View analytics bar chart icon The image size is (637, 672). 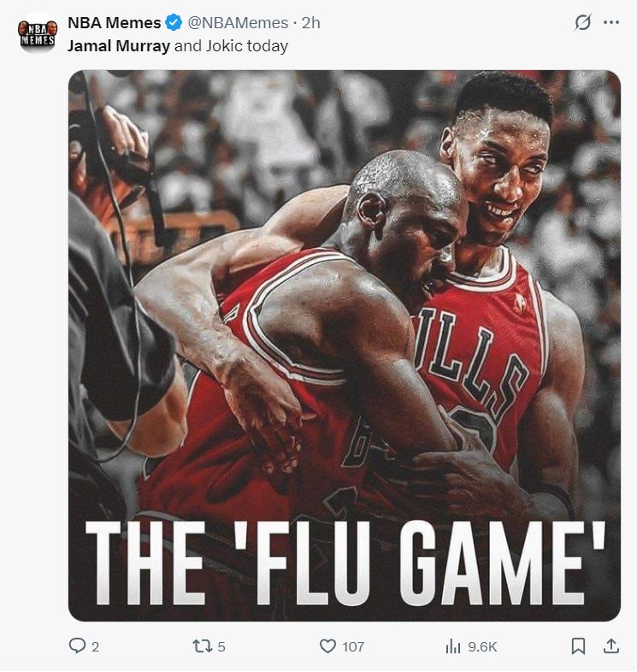[x=453, y=646]
